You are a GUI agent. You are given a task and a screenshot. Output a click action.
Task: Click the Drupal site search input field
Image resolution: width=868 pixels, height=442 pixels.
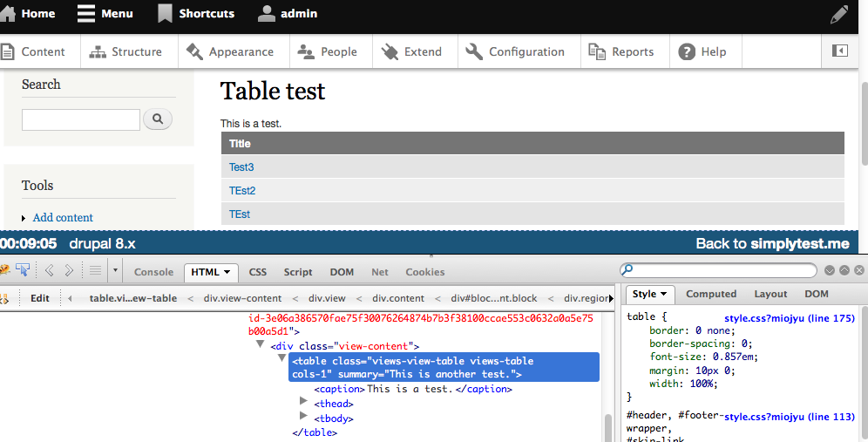coord(81,120)
